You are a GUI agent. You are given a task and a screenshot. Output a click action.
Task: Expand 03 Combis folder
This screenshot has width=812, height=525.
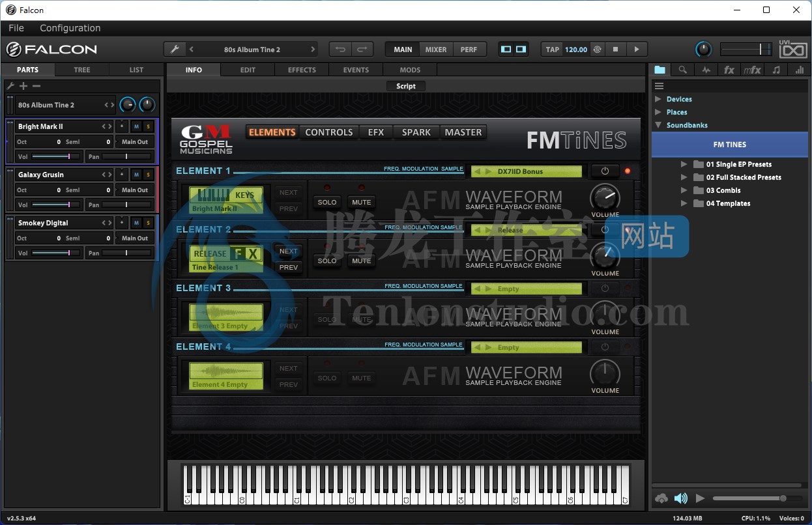[x=684, y=190]
